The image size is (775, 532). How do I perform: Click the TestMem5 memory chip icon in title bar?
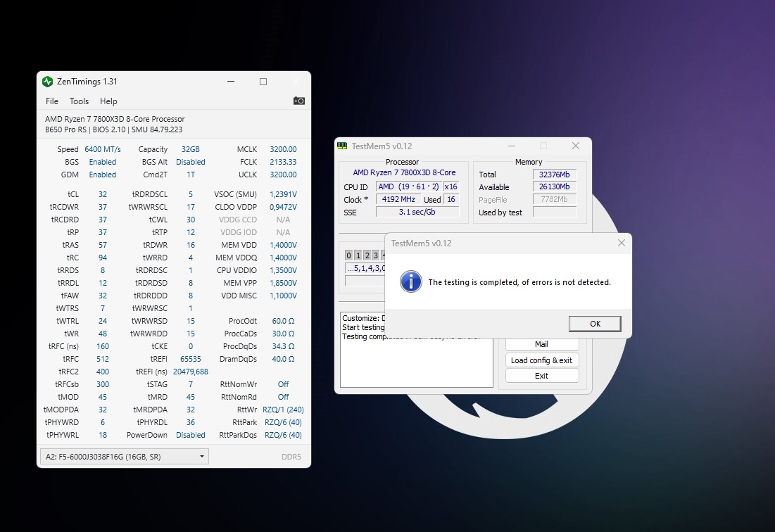click(x=342, y=146)
